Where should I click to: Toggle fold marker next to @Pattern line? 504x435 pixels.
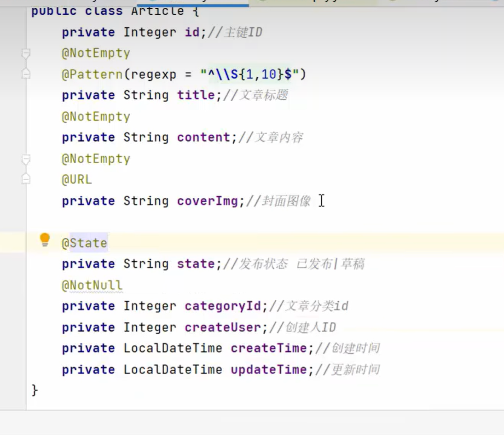[26, 74]
